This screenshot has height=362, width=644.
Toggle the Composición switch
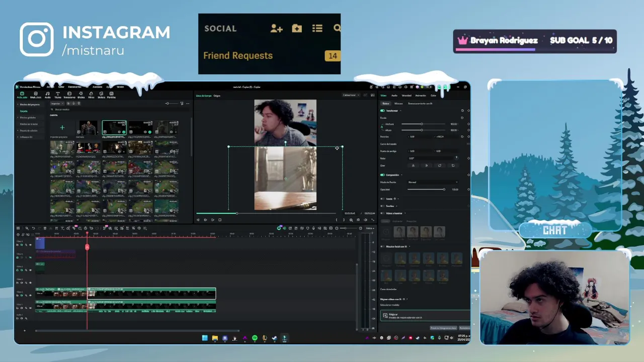click(x=382, y=175)
